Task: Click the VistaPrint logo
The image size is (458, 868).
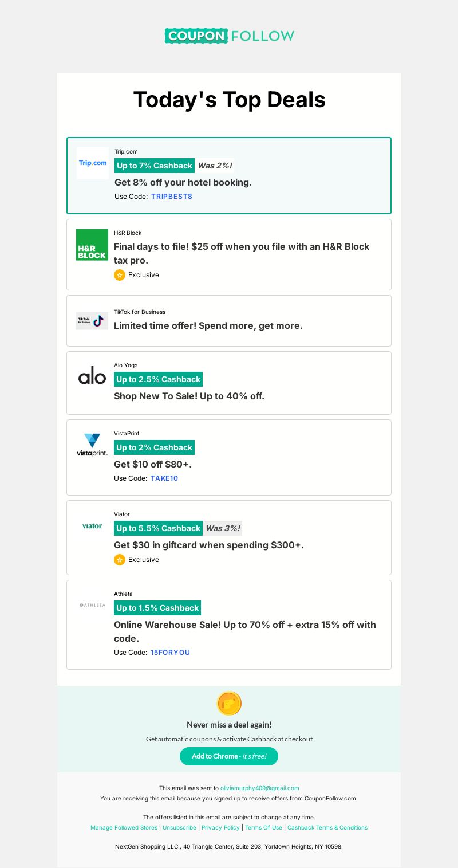Action: 92,445
